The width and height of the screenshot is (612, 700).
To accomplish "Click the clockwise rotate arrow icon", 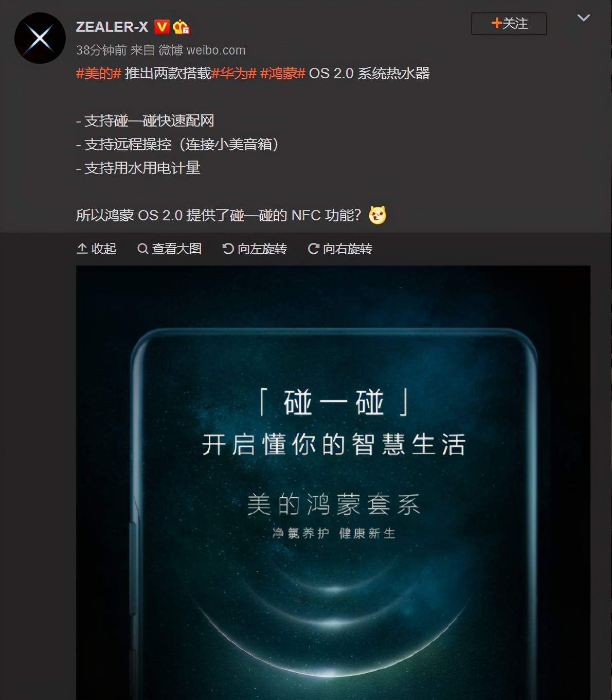I will click(313, 249).
